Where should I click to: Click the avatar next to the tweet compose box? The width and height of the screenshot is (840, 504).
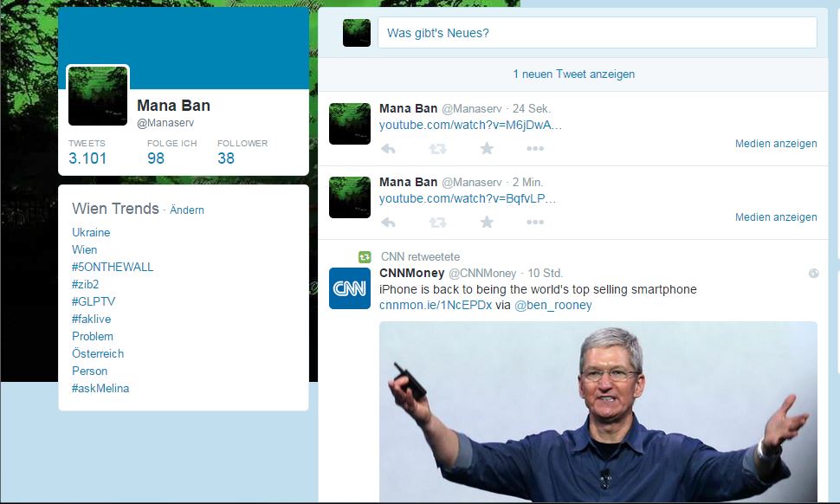tap(357, 33)
